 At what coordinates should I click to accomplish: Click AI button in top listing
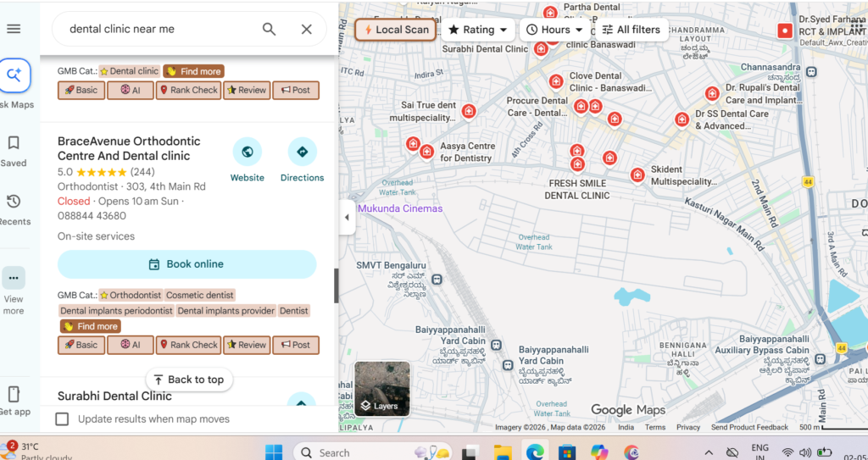pos(130,91)
